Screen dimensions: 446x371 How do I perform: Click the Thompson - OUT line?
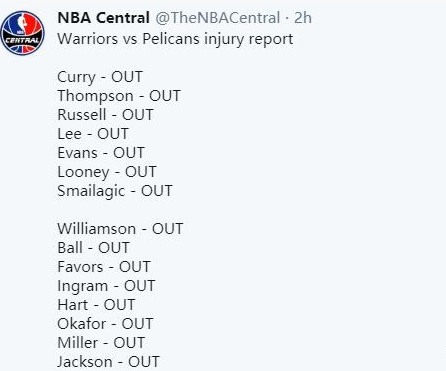[x=119, y=96]
